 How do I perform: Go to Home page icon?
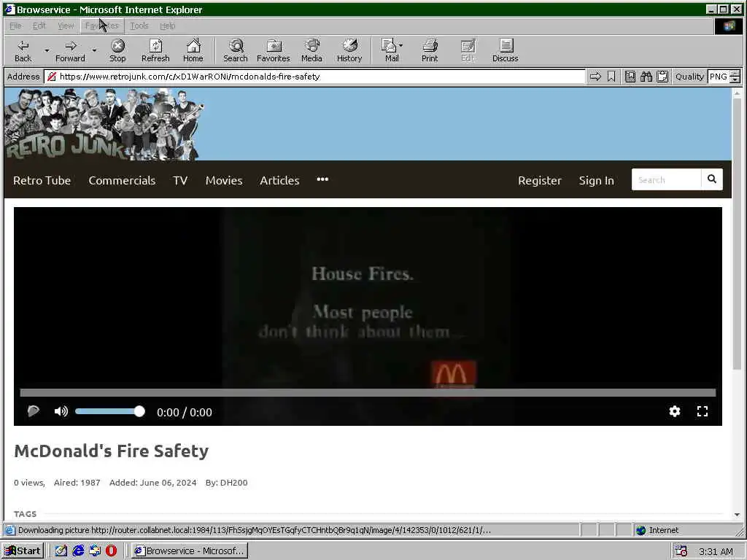tap(193, 50)
